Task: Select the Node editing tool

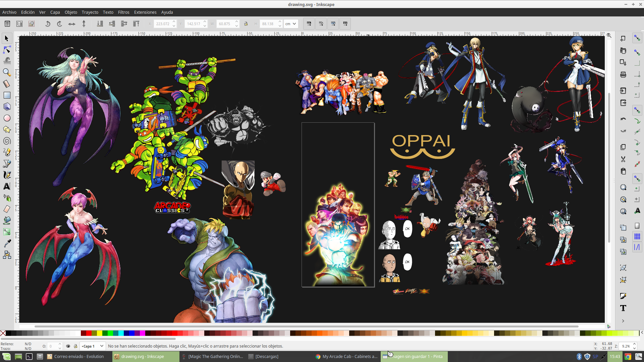Action: 7,50
